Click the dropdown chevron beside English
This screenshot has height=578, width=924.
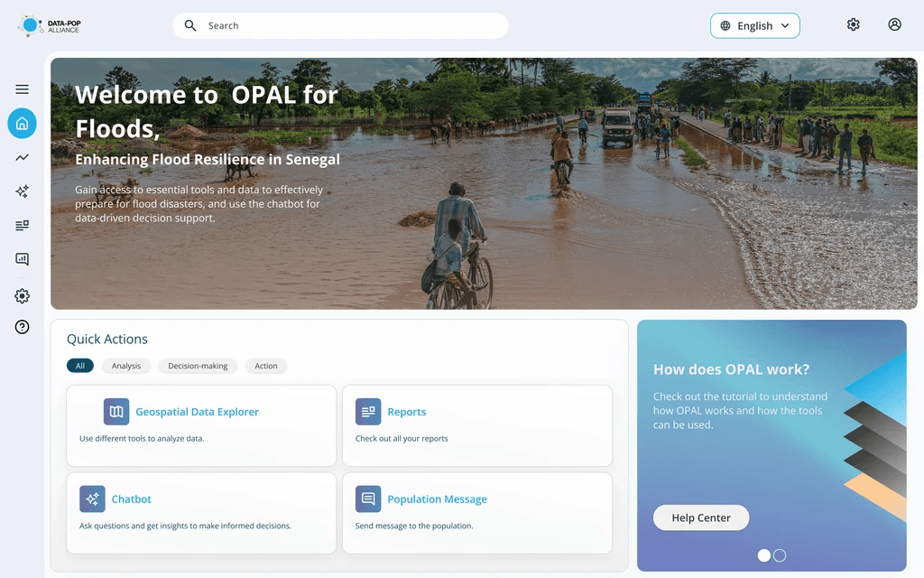coord(785,25)
